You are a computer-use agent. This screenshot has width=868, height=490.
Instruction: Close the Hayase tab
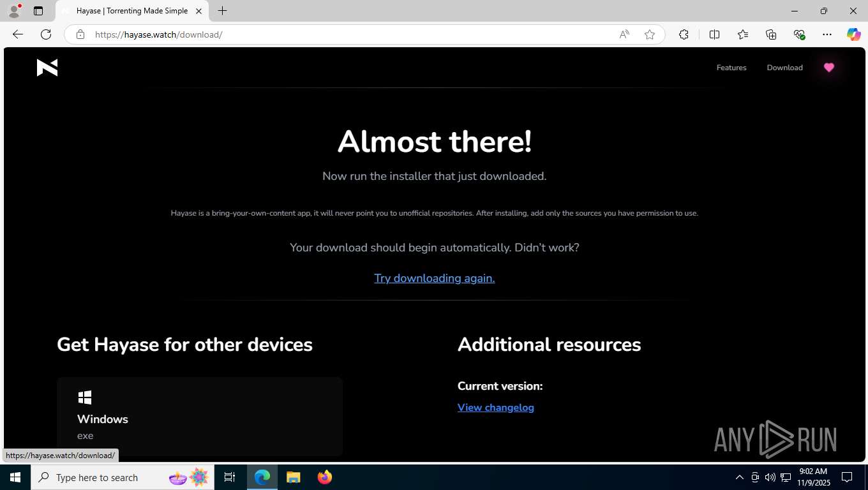click(198, 11)
